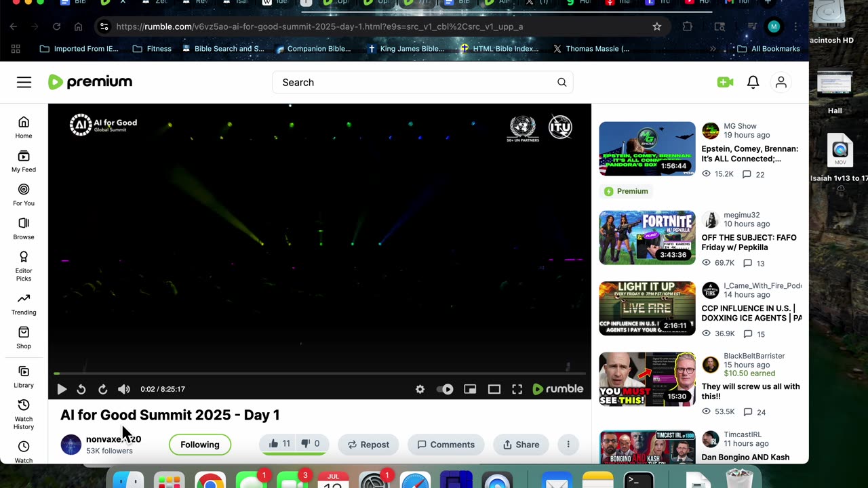Image resolution: width=868 pixels, height=488 pixels.
Task: Click inside the Search field
Action: coord(422,82)
